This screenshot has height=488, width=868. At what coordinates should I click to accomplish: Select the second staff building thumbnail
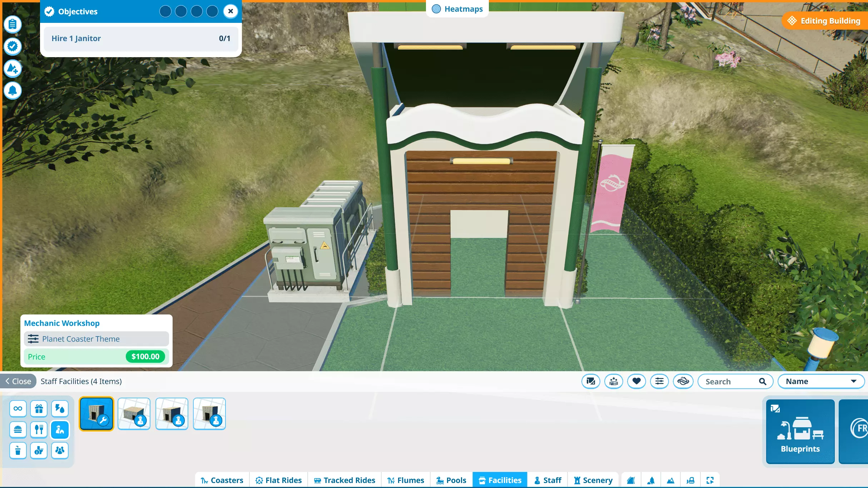pyautogui.click(x=134, y=414)
